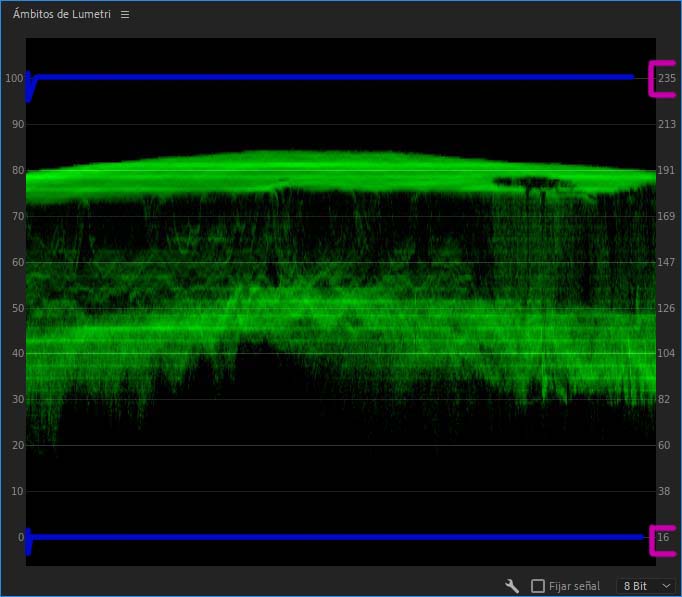Click the 60 value on right scale

pyautogui.click(x=664, y=445)
